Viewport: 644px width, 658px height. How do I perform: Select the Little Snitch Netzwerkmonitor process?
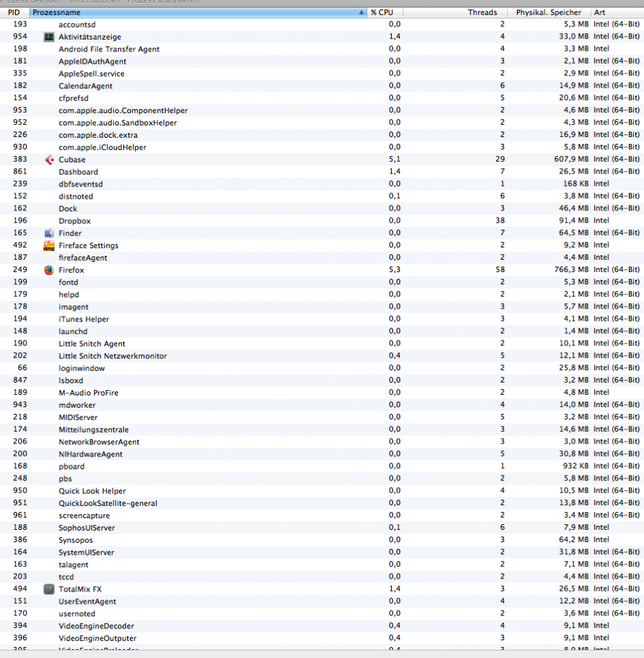tap(113, 356)
